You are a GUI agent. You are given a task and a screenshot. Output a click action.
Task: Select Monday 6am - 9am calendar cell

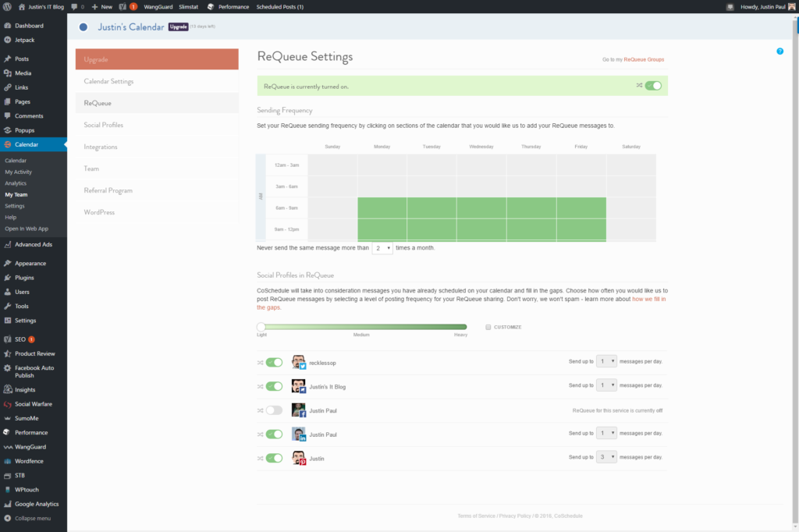coord(382,208)
